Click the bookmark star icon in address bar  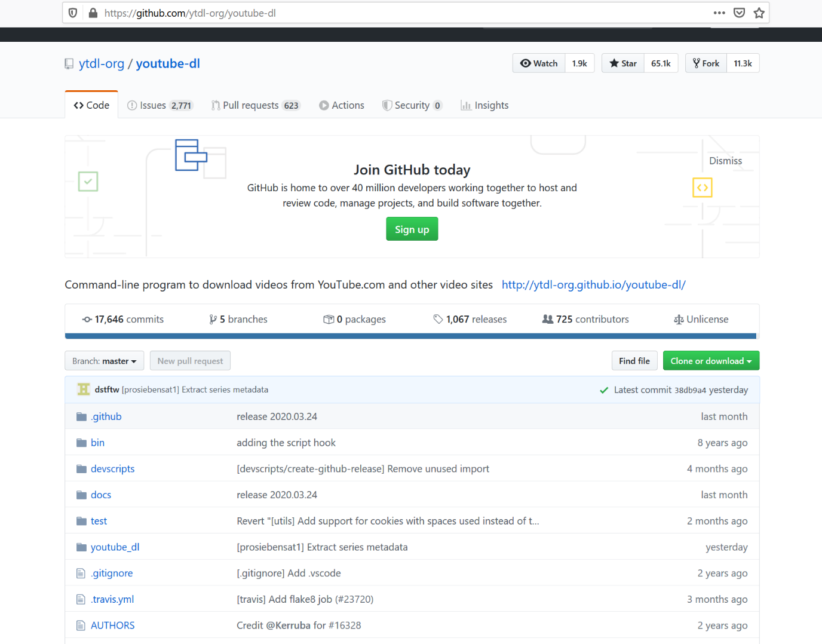[x=759, y=13]
